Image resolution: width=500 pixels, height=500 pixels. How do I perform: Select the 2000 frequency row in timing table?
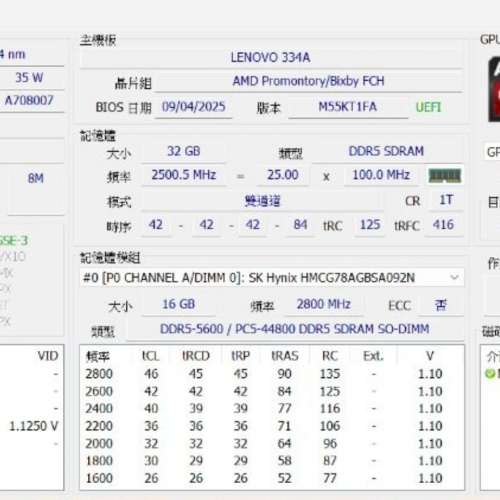(x=271, y=444)
